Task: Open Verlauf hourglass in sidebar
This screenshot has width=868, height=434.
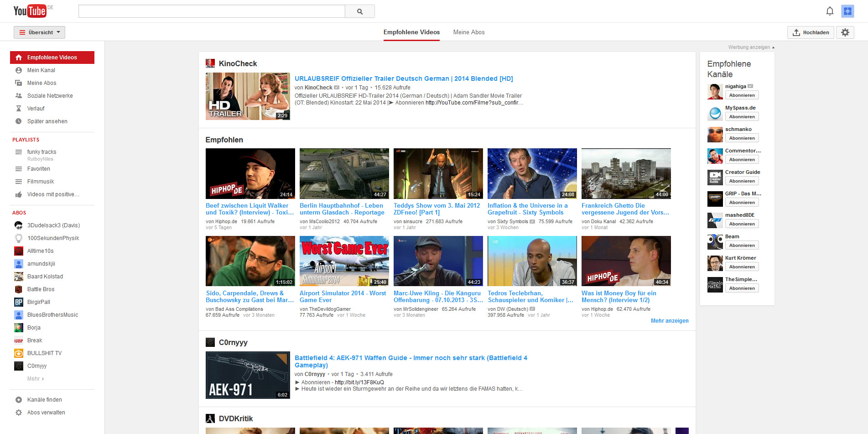Action: [x=19, y=109]
